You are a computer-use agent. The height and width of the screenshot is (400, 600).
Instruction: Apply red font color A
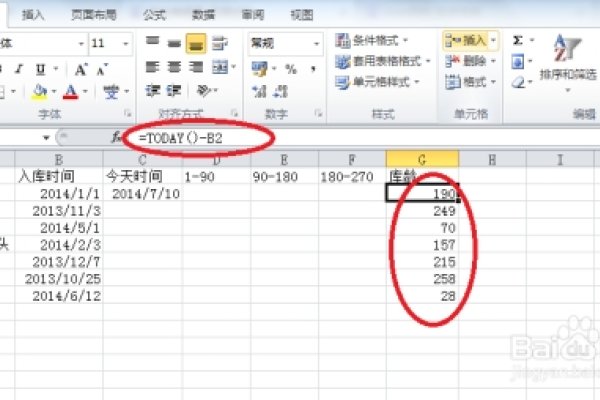71,91
